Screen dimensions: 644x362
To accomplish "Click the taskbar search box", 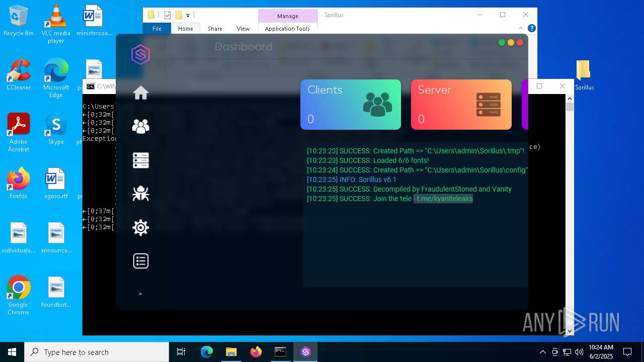I will [97, 352].
